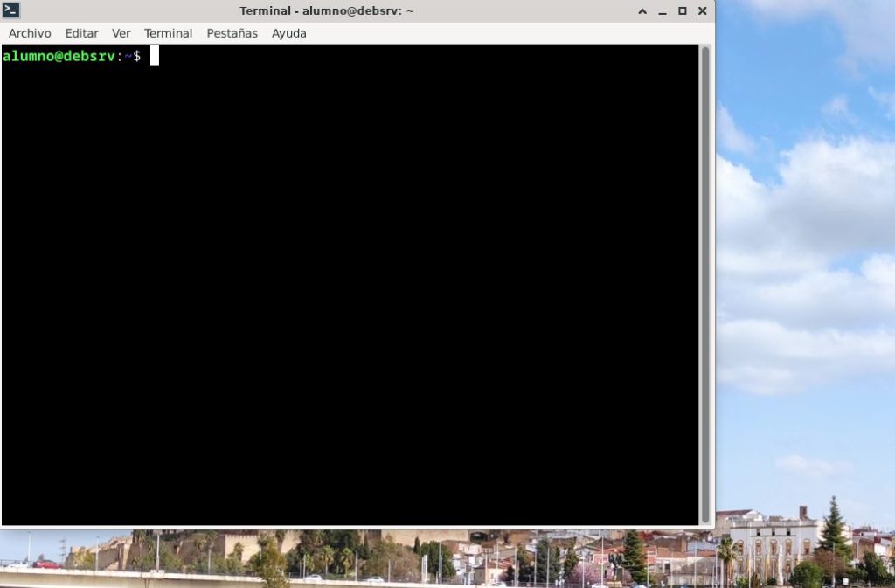Click the dollar sign in the shell prompt
The width and height of the screenshot is (895, 588).
click(x=136, y=56)
